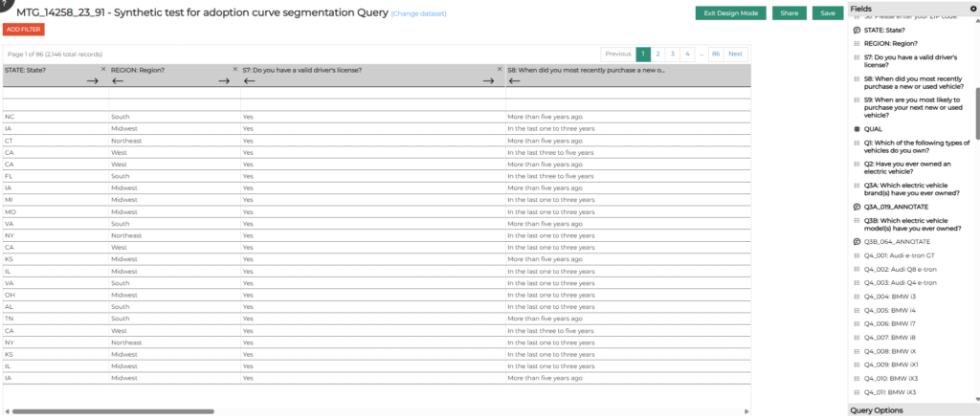
Task: Move the S8 purchase column left
Action: coord(514,81)
